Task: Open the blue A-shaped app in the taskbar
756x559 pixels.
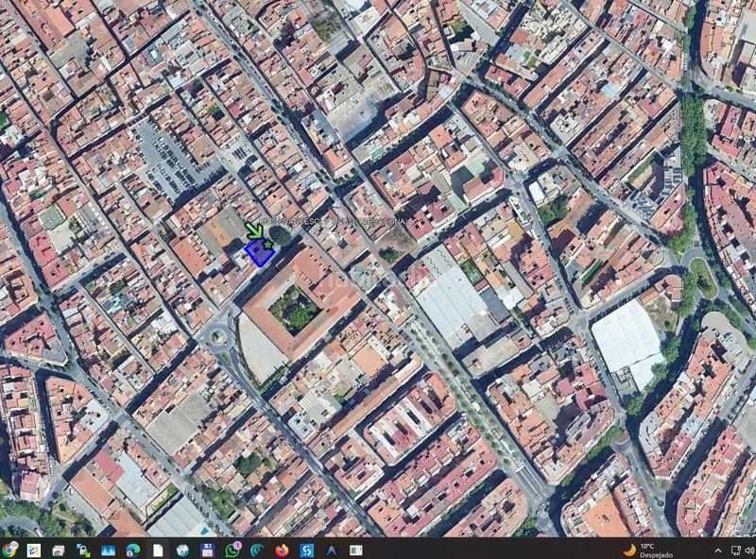Action: pyautogui.click(x=332, y=550)
